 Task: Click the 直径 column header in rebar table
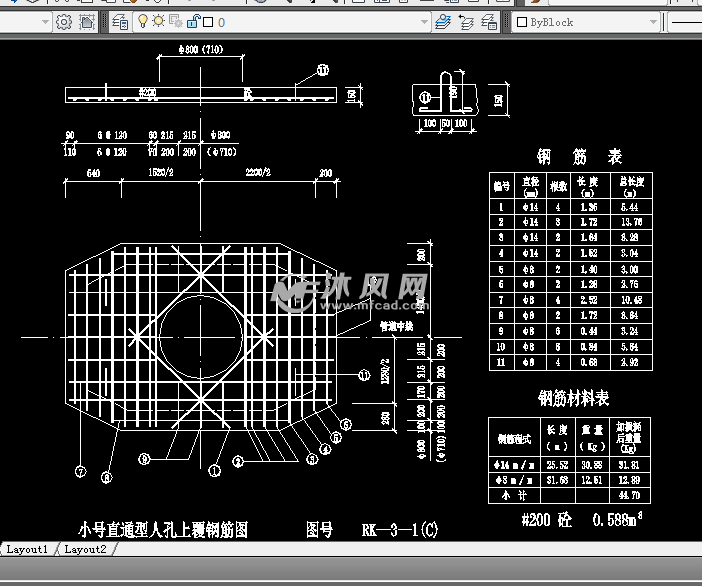click(531, 186)
